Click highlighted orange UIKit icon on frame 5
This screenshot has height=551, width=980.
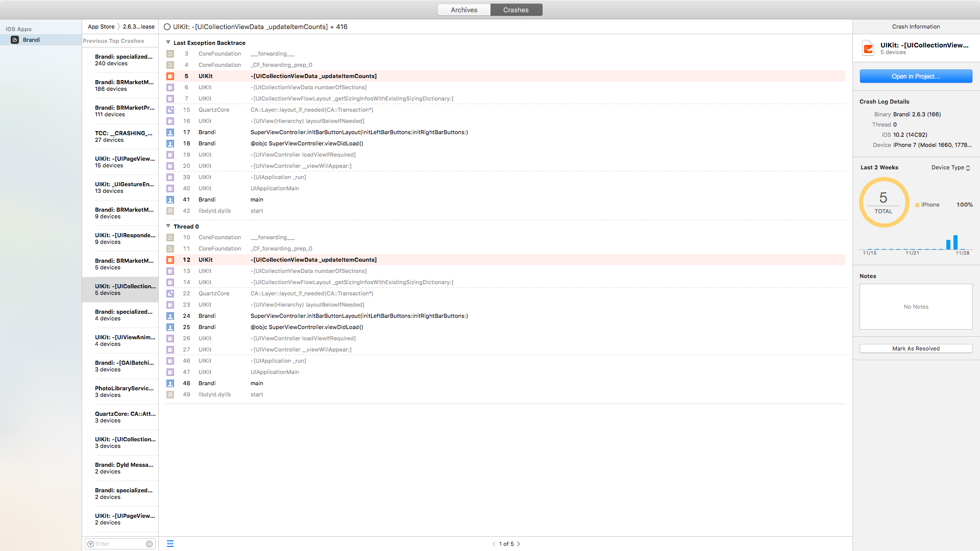(x=170, y=76)
